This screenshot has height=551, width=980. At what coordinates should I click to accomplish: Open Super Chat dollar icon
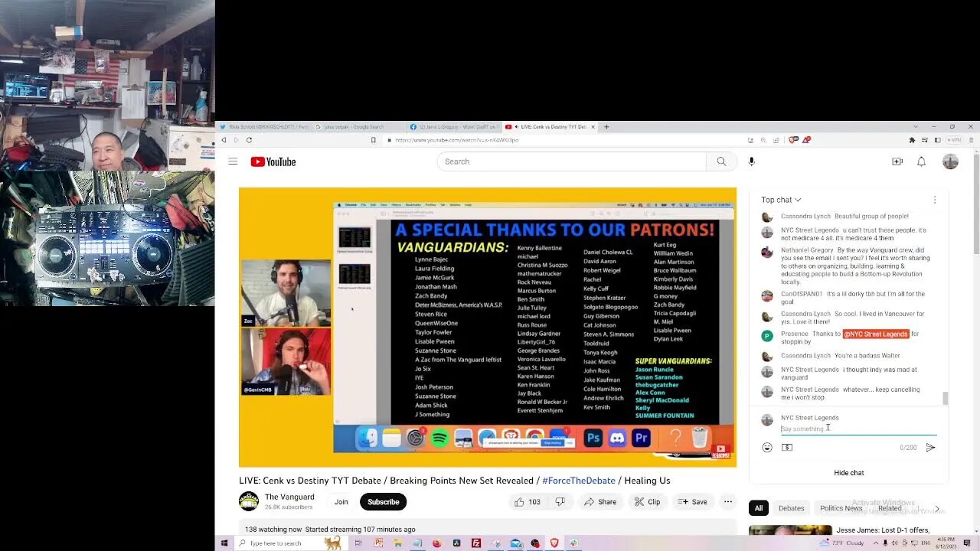point(787,448)
